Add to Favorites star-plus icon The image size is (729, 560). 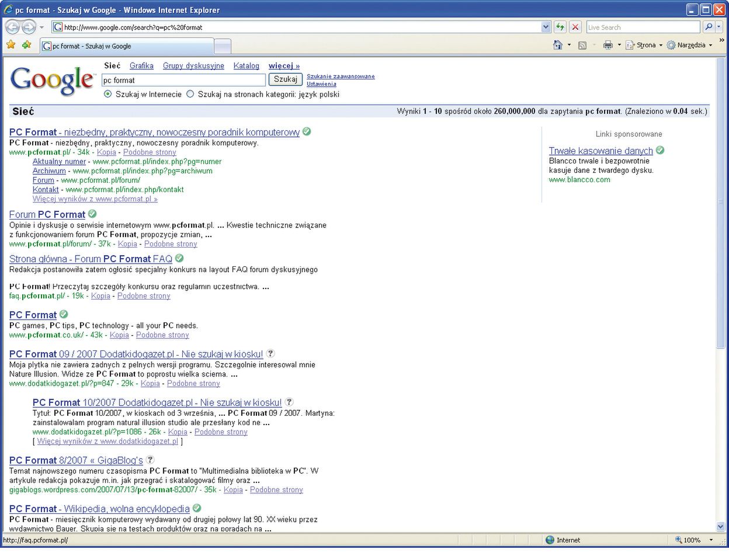26,45
